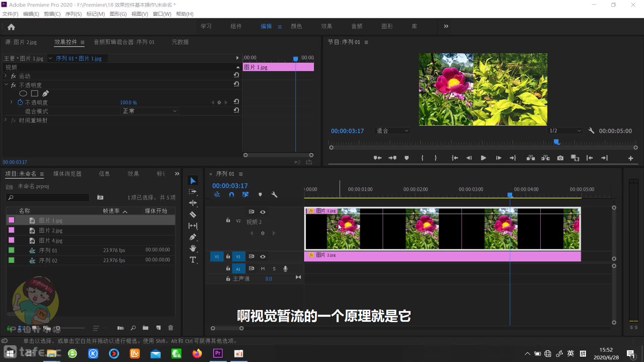Open the Media Browser tab
The width and height of the screenshot is (644, 362).
[x=67, y=174]
